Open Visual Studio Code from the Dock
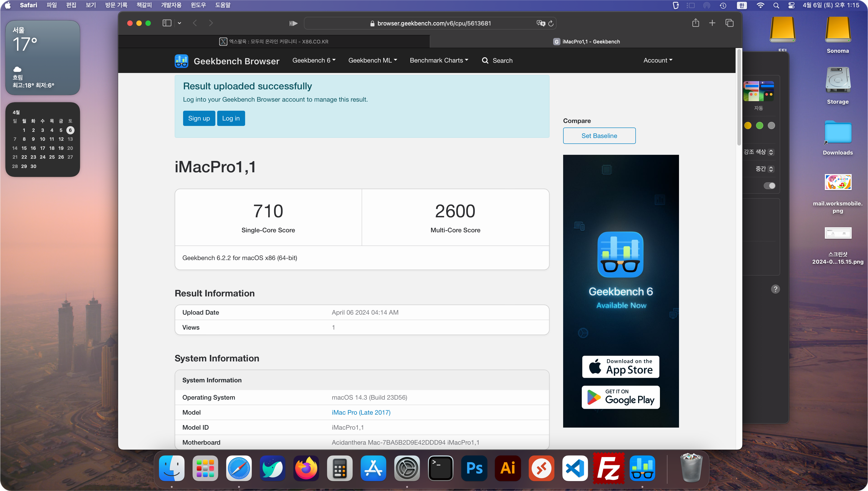This screenshot has height=491, width=868. click(x=575, y=468)
